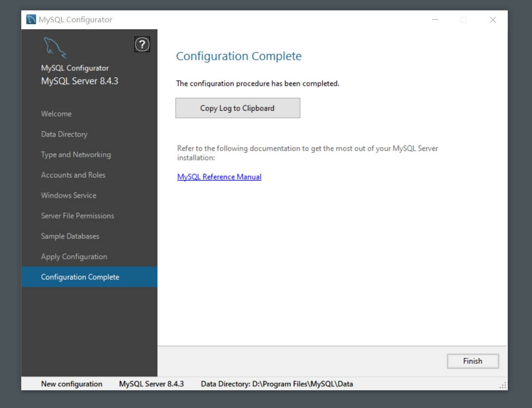Go to the Apply Configuration step
The width and height of the screenshot is (532, 408).
tap(74, 257)
